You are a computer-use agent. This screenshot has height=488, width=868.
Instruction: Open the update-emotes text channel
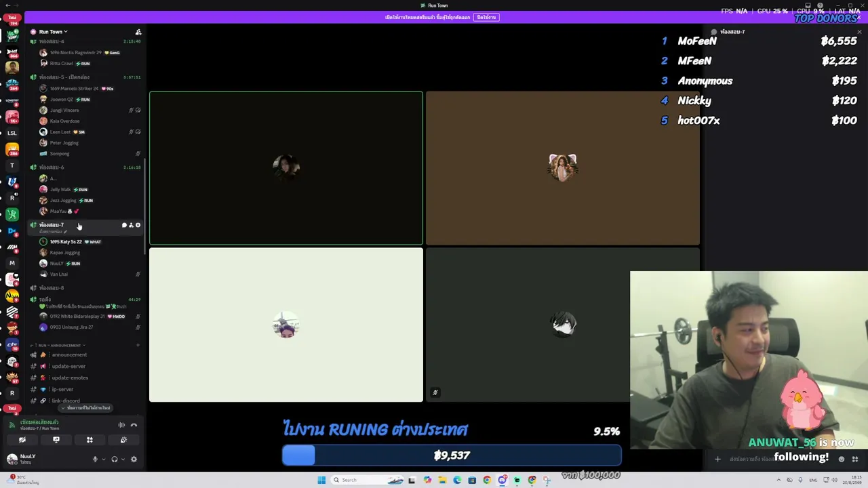(85, 378)
